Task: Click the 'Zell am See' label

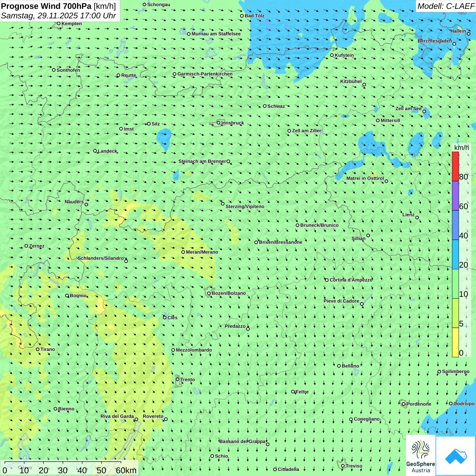Action: tap(408, 108)
